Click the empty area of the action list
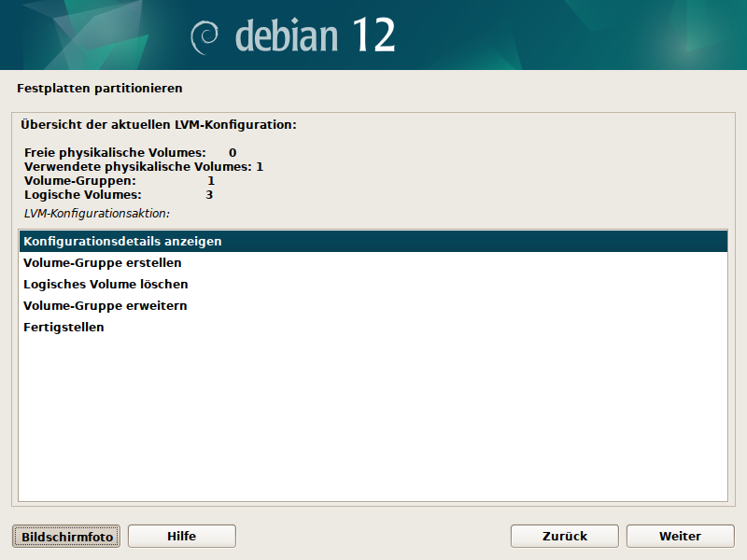This screenshot has width=747, height=560. pos(373,420)
